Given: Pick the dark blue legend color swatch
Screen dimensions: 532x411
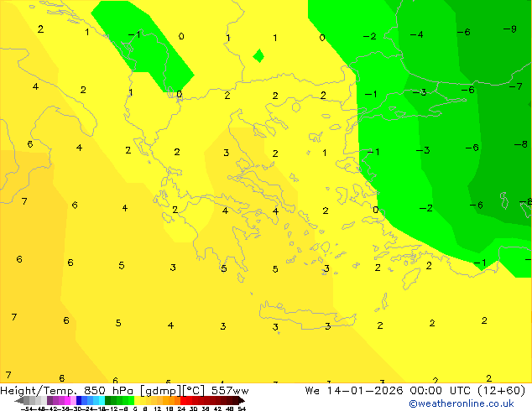Looking at the screenshot, I should click(x=79, y=400).
